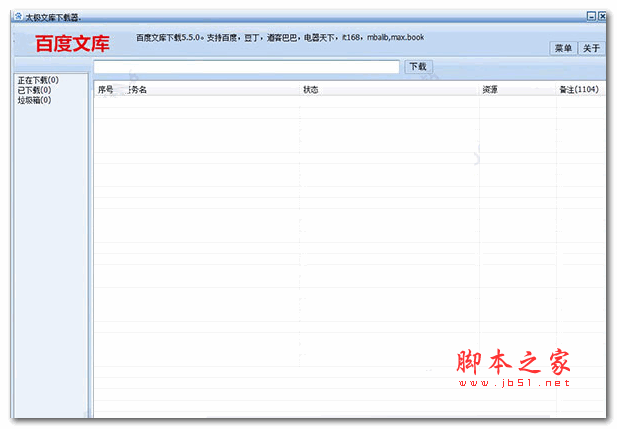This screenshot has height=429, width=617.
Task: Sort by the 任务名 column header
Action: [137, 90]
